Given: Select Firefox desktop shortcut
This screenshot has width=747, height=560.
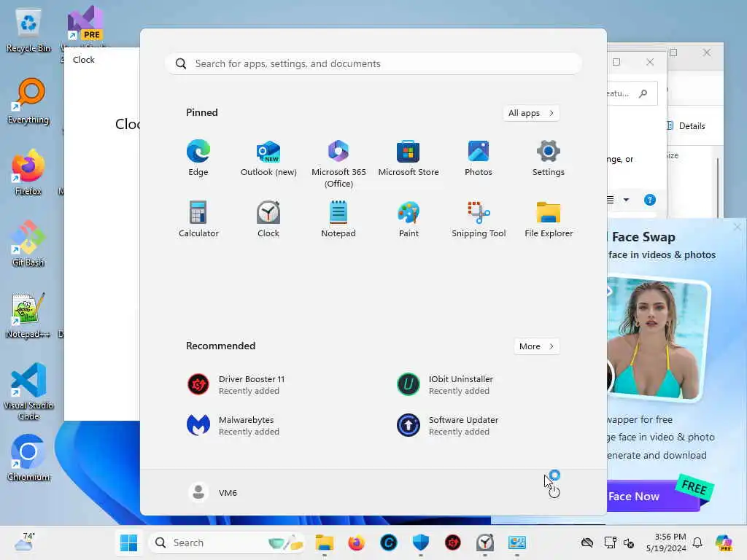Looking at the screenshot, I should [28, 173].
